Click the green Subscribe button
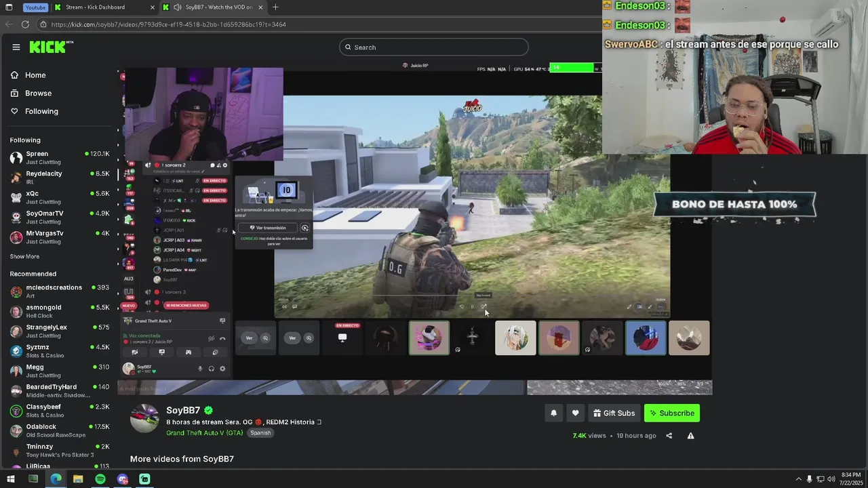 [x=671, y=413]
